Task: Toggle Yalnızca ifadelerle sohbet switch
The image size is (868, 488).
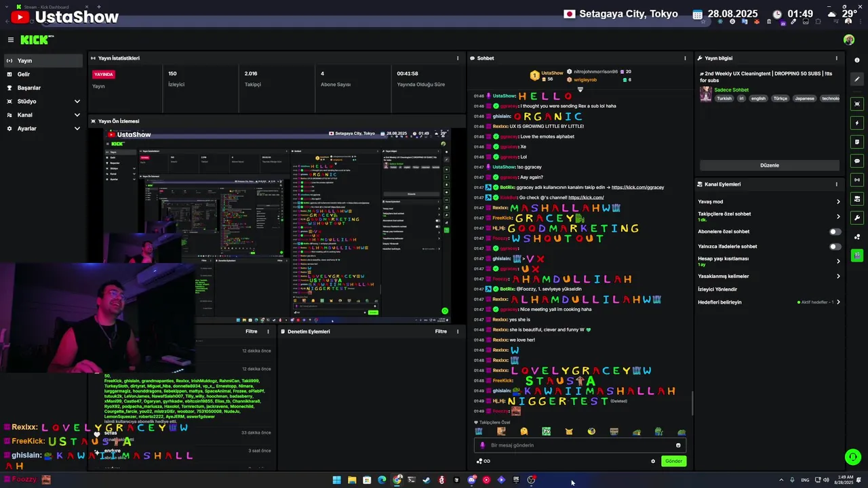Action: tap(835, 247)
